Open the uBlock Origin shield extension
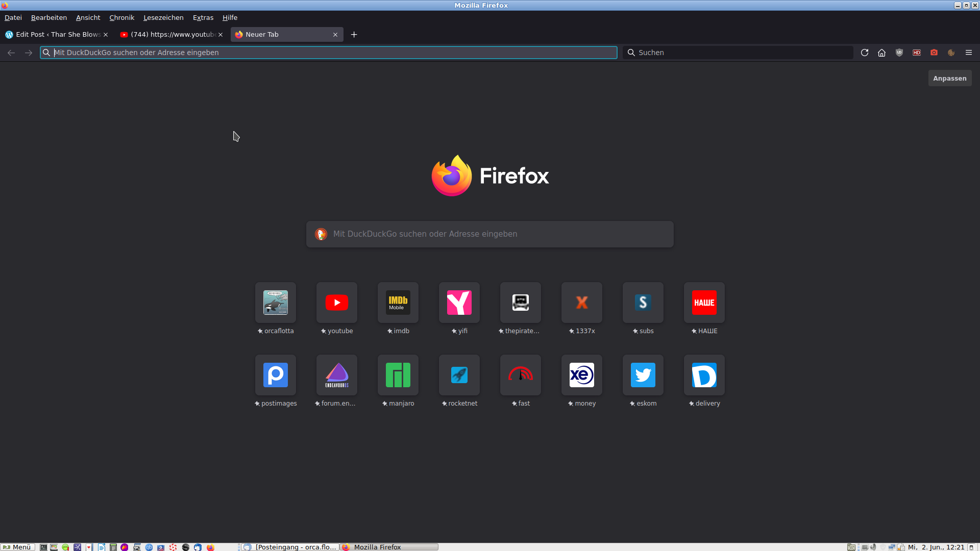The width and height of the screenshot is (980, 551). (x=899, y=53)
